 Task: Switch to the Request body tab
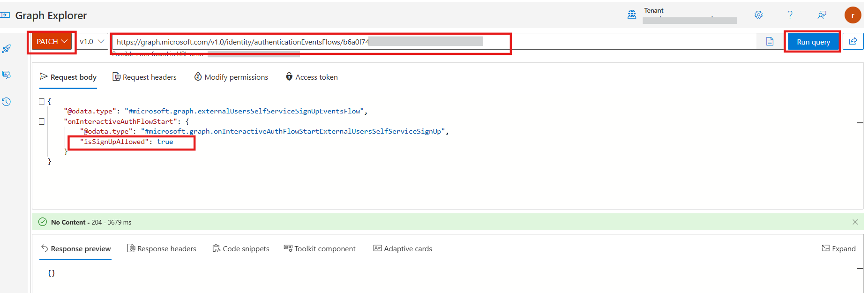point(68,77)
